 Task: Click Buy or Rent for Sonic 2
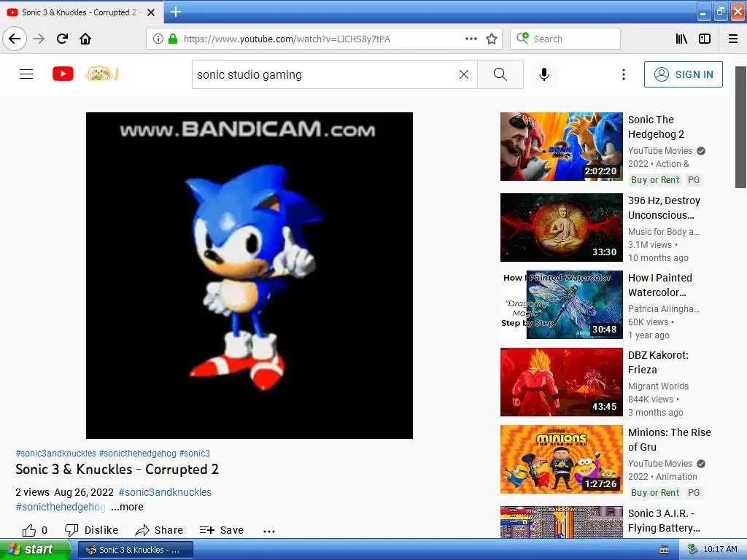(655, 180)
